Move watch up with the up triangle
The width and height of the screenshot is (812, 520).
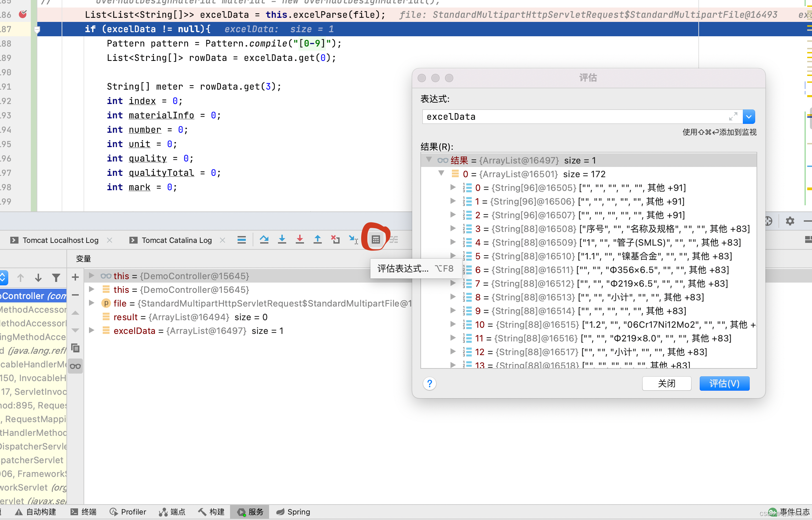[75, 313]
